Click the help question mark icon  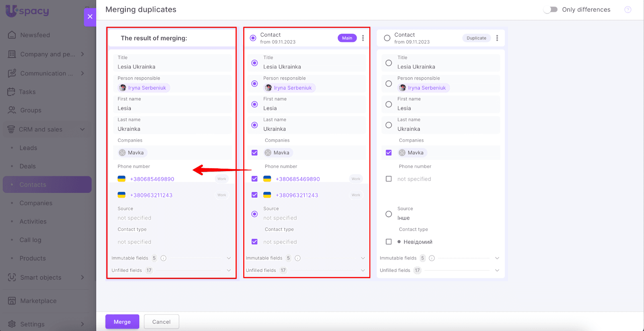pyautogui.click(x=627, y=10)
